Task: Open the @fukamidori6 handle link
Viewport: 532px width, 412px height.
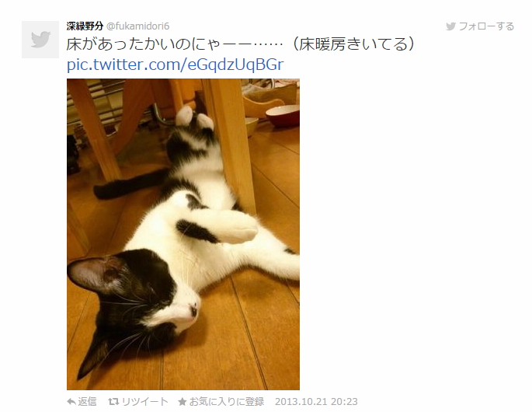Action: point(137,26)
